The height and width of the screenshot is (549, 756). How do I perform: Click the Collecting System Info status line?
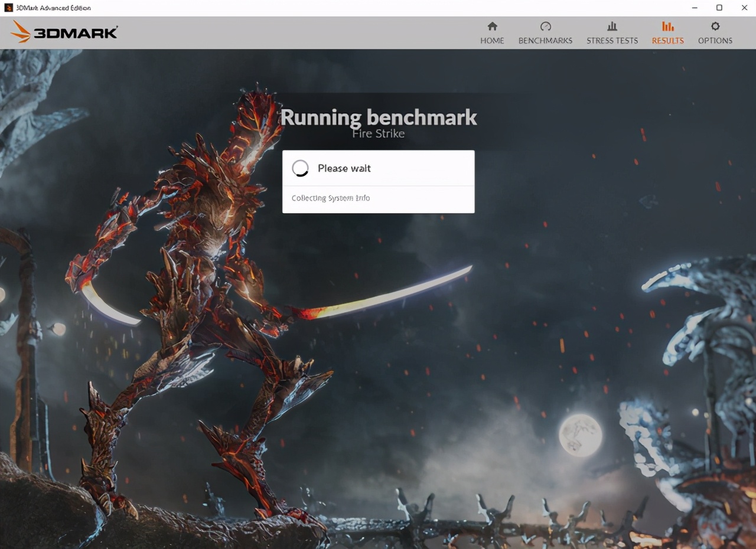(x=331, y=198)
